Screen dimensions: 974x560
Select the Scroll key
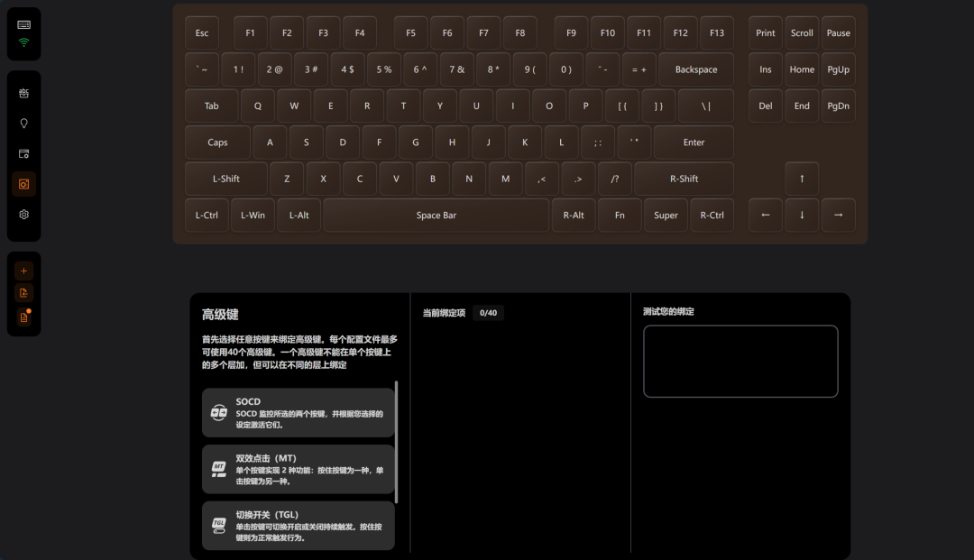pos(802,32)
